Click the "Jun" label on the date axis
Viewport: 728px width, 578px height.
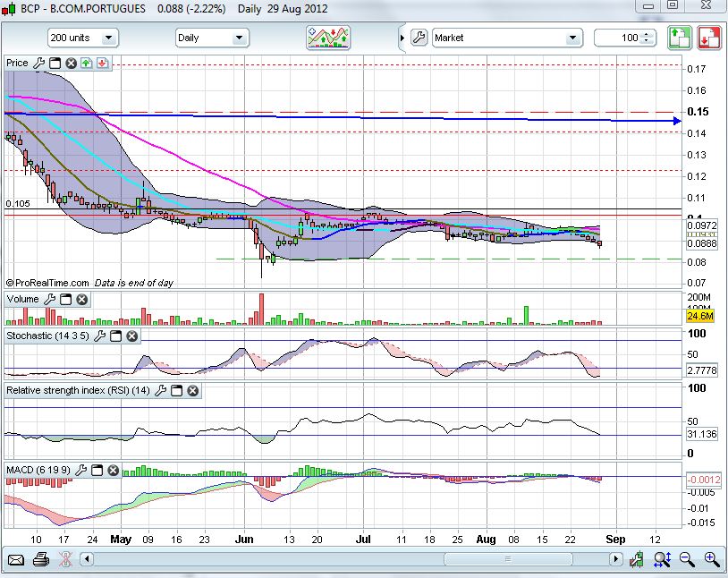[x=244, y=540]
